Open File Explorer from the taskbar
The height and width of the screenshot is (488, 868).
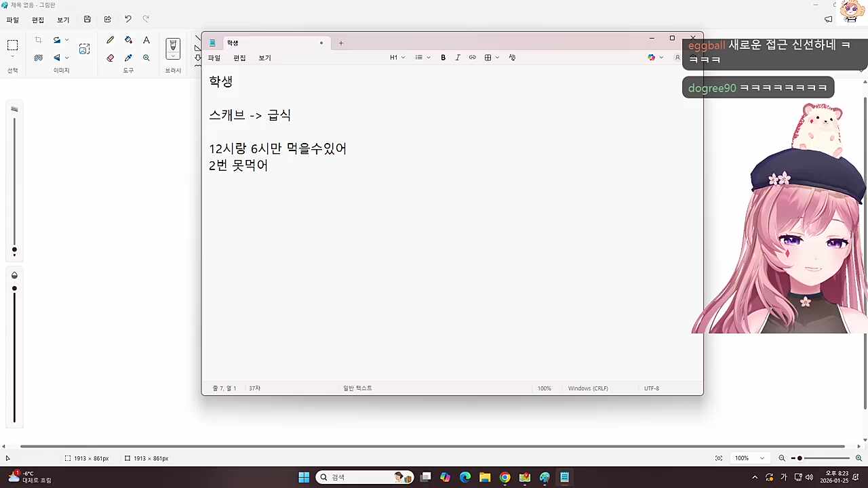pyautogui.click(x=485, y=477)
